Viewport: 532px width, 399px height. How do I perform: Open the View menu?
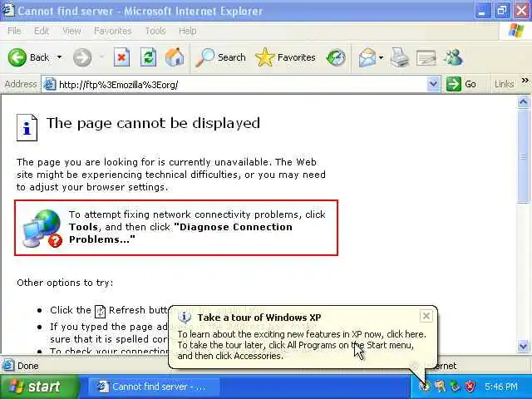(71, 31)
